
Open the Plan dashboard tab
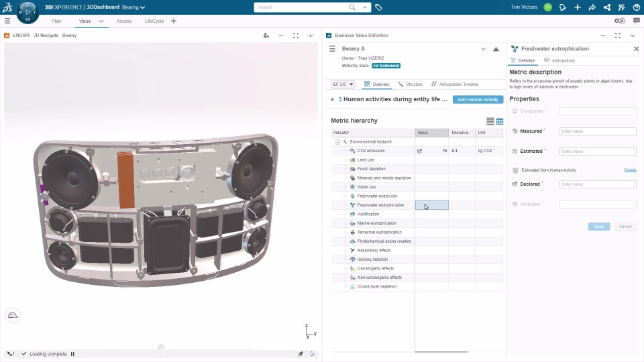coord(56,21)
